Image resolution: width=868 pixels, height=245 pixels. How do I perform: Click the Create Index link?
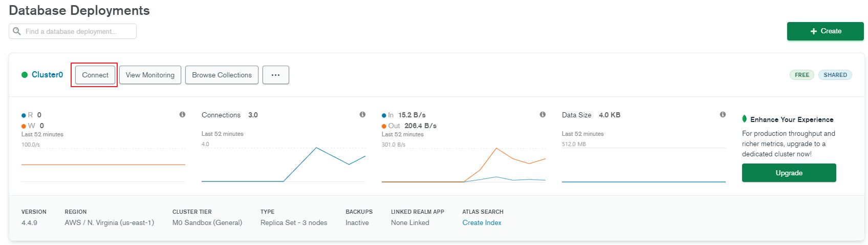point(482,222)
